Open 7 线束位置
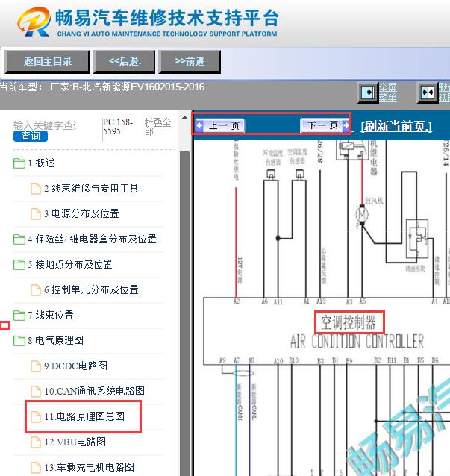 pos(51,315)
